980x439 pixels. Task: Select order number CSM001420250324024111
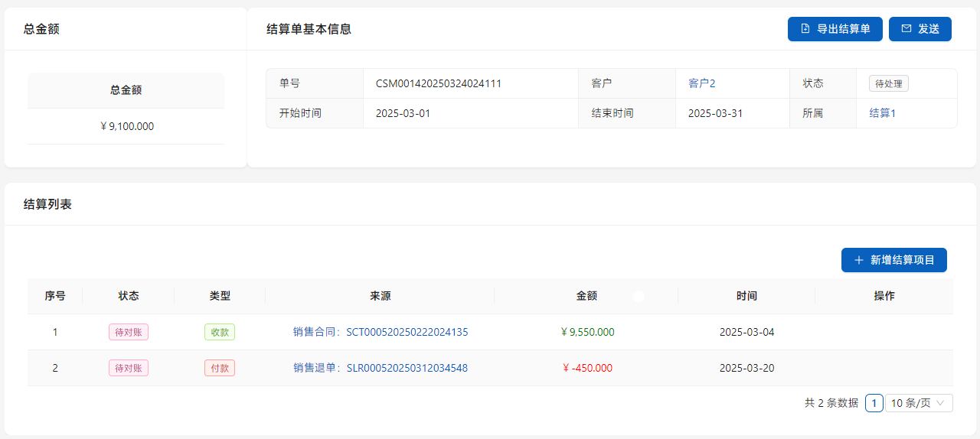[438, 83]
